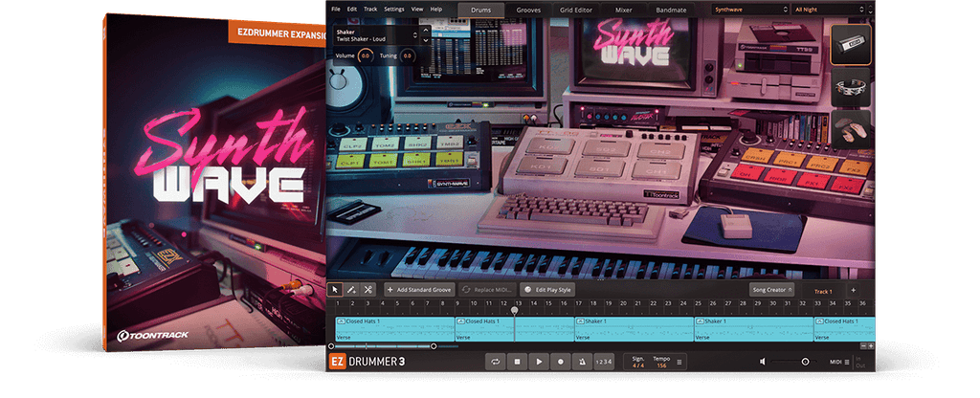This screenshot has height=398, width=980.
Task: Tap the PRC1 percussion pad
Action: 788,160
